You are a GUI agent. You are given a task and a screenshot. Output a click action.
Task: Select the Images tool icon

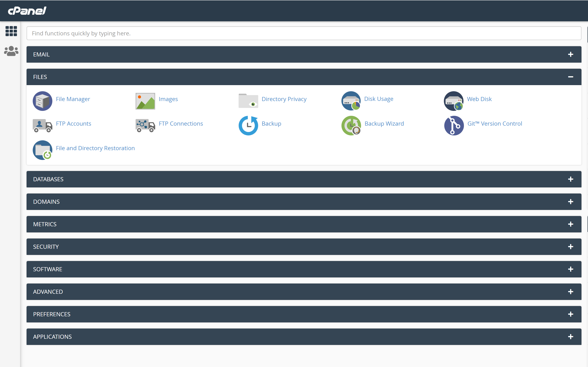point(145,101)
